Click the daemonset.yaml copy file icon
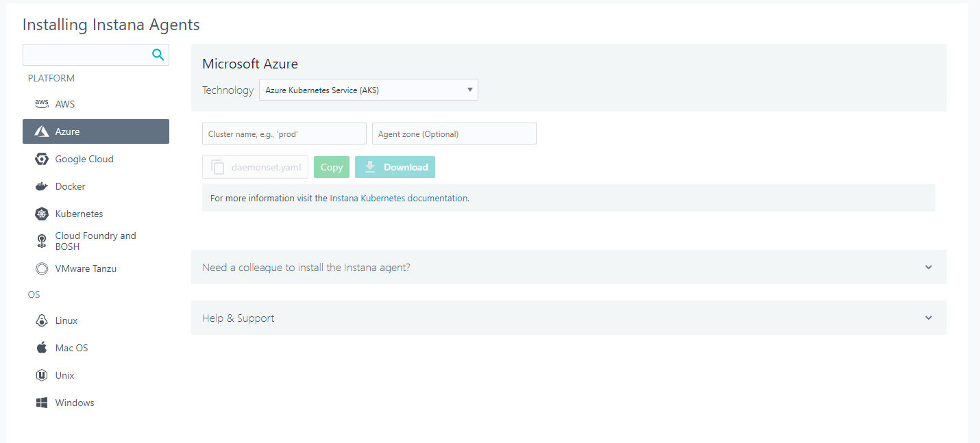The image size is (980, 443). coord(218,167)
